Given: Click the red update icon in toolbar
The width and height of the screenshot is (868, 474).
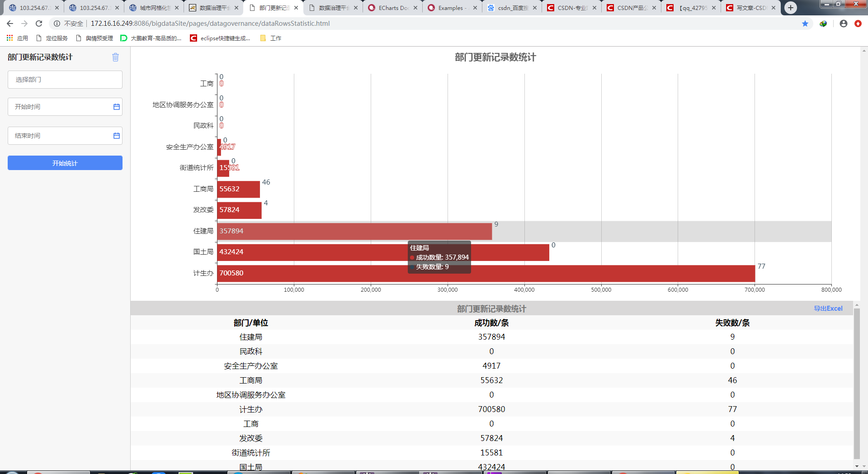Looking at the screenshot, I should coord(858,24).
